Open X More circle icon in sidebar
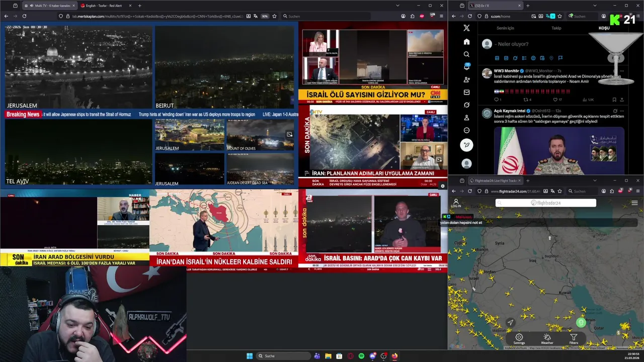Image resolution: width=644 pixels, height=362 pixels. (466, 130)
